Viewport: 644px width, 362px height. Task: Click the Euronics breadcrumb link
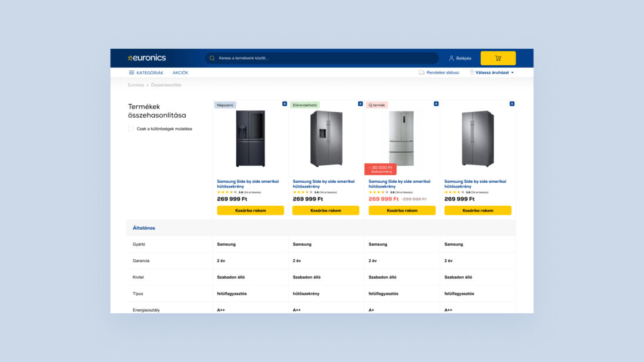pos(136,85)
